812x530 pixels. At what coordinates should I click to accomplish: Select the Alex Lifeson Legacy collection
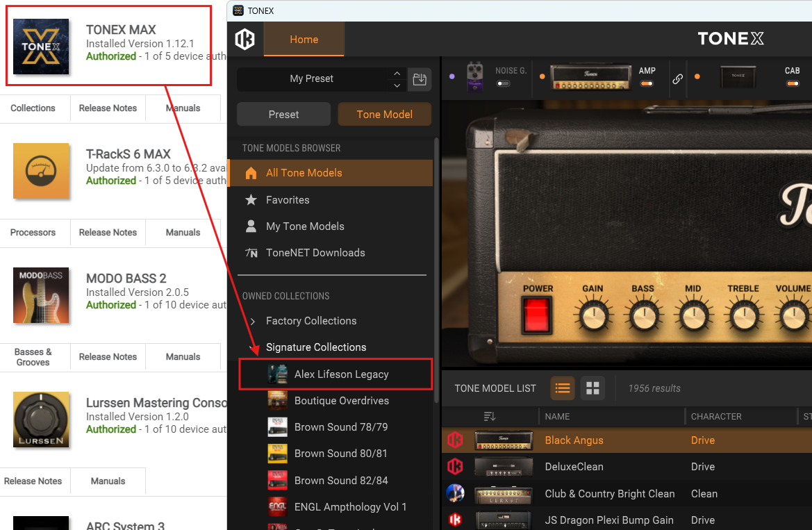coord(335,374)
